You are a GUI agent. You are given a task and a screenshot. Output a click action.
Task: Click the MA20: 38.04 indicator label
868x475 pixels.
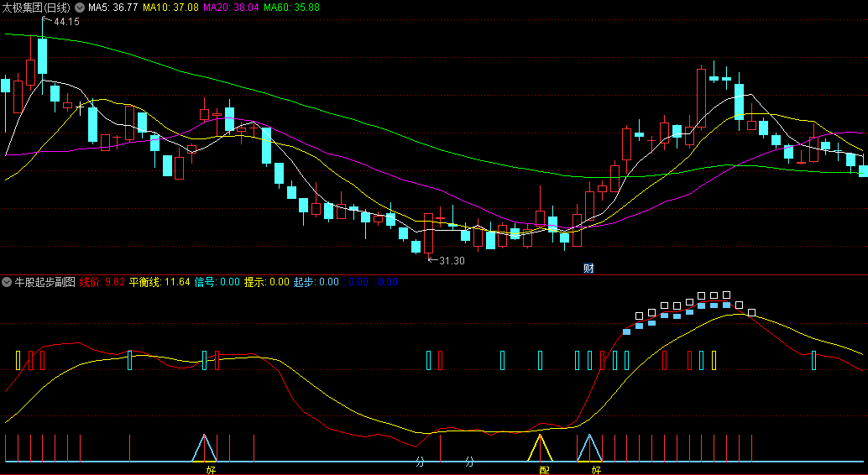coord(231,8)
